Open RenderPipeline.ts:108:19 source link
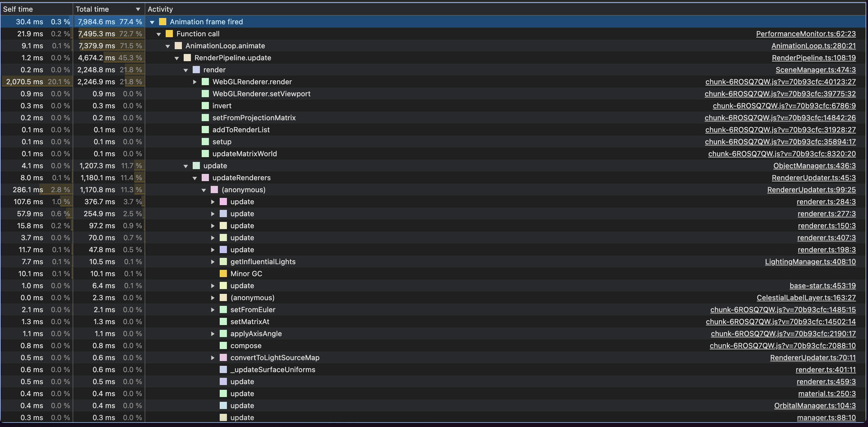This screenshot has height=427, width=868. pos(814,58)
